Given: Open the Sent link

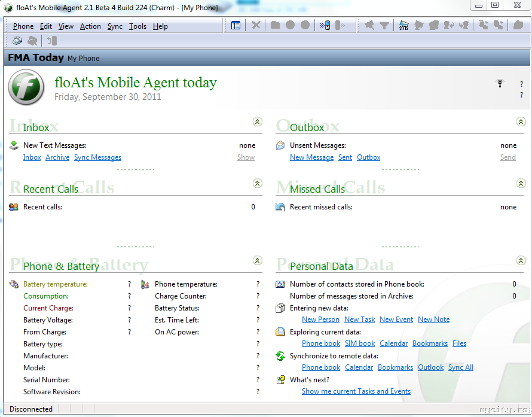Looking at the screenshot, I should point(345,157).
